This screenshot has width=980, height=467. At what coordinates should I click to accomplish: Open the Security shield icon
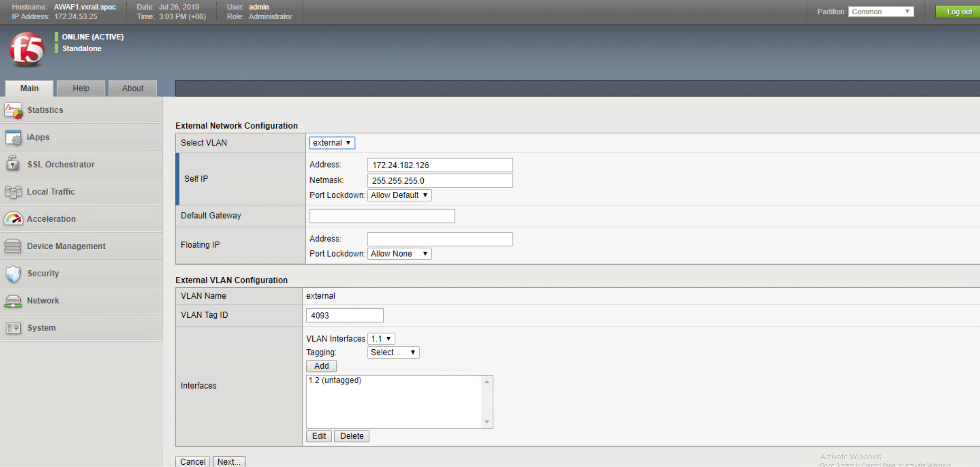click(x=13, y=274)
